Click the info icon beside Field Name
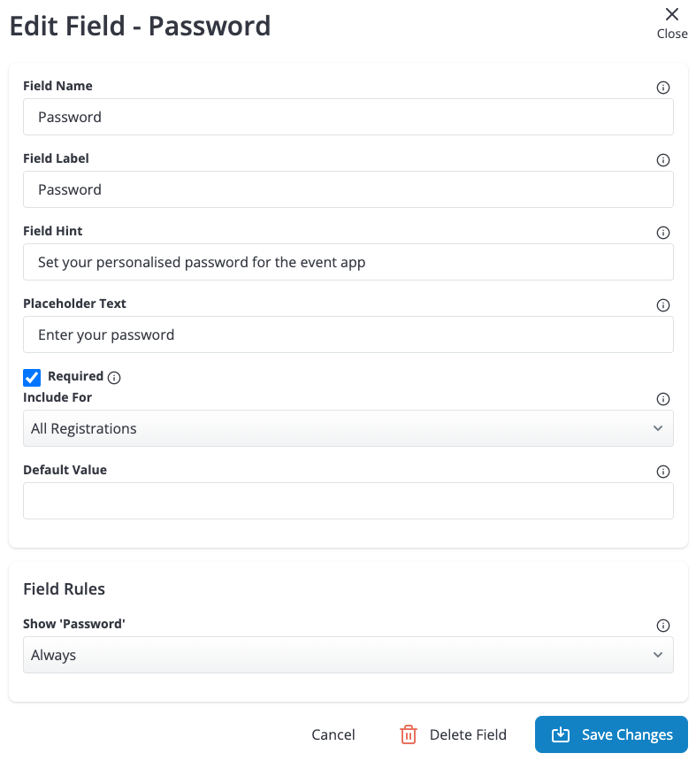 tap(662, 87)
